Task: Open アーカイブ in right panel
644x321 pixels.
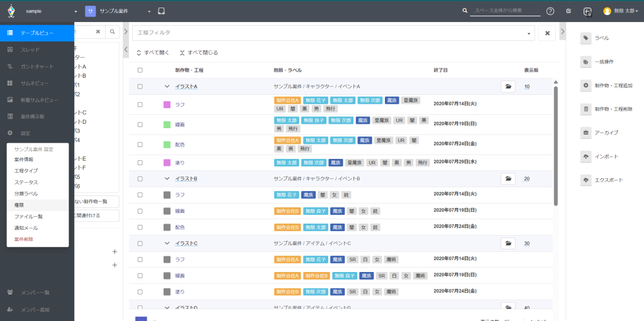Action: coord(586,133)
